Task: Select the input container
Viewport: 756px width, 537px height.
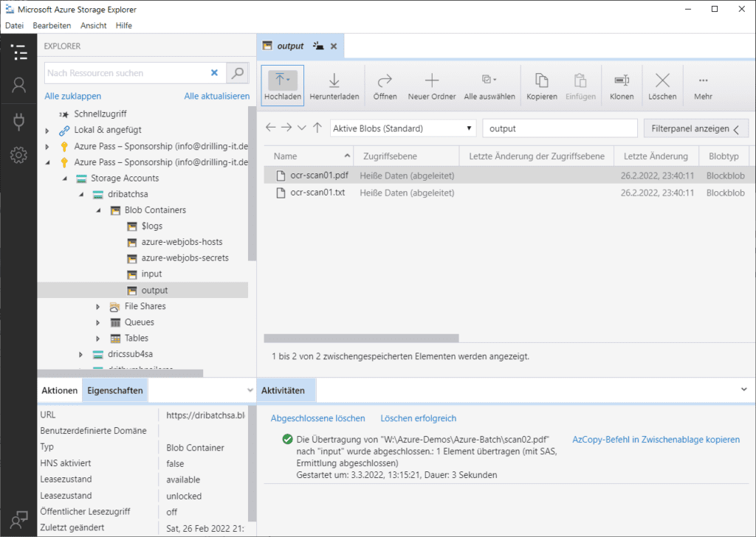Action: [x=151, y=274]
